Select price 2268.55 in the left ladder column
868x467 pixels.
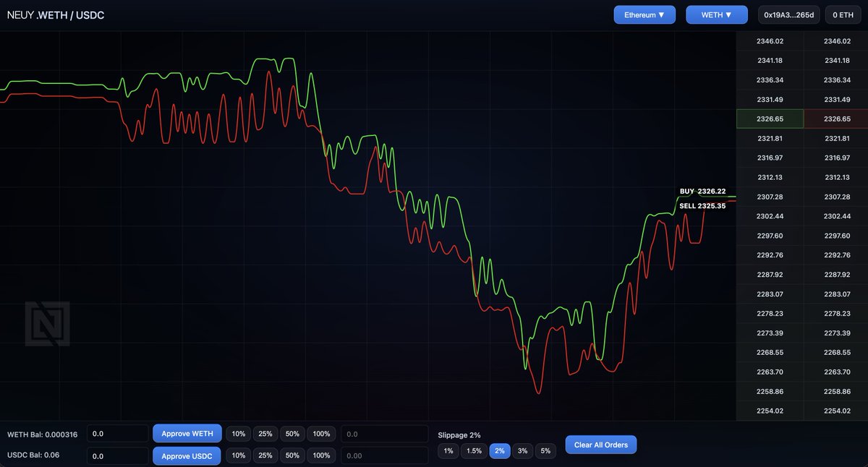point(770,353)
